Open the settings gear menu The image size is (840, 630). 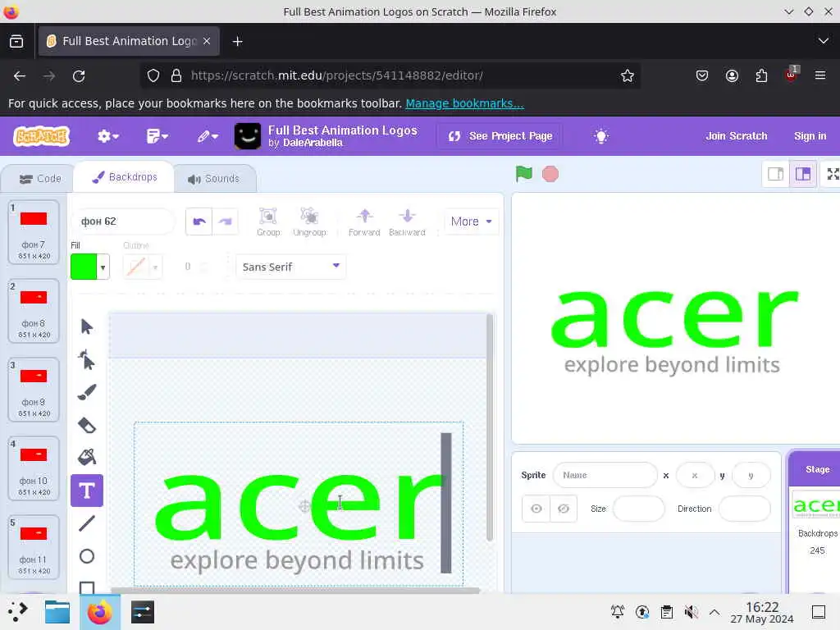107,136
